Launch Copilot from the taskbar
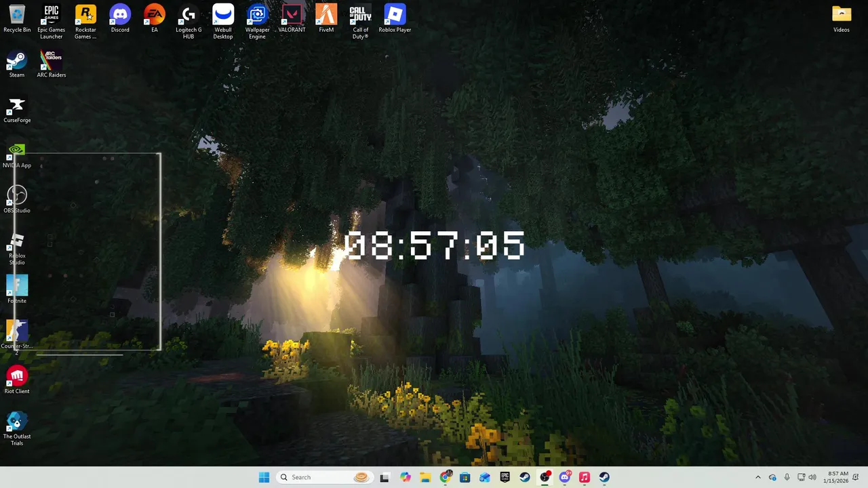The height and width of the screenshot is (488, 868). (405, 477)
